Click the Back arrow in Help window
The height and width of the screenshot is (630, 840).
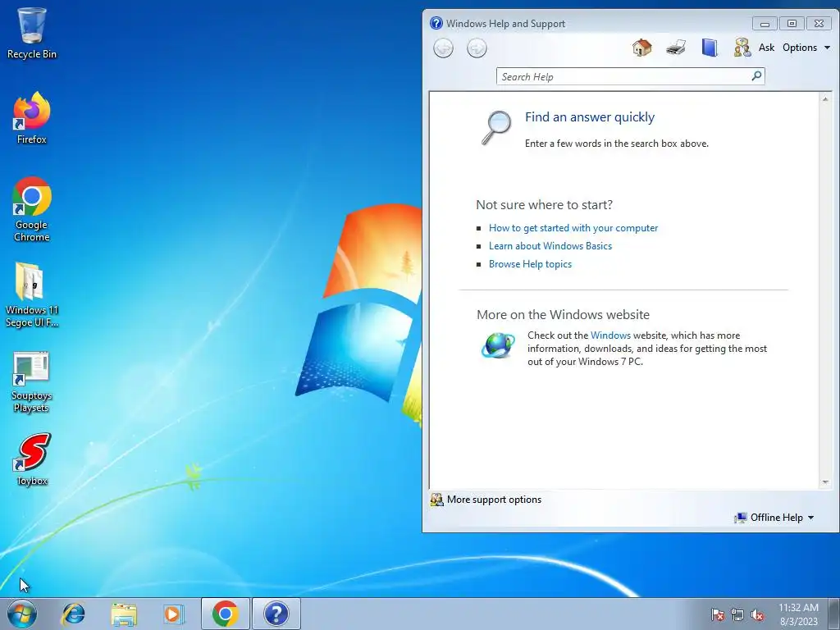[x=443, y=48]
